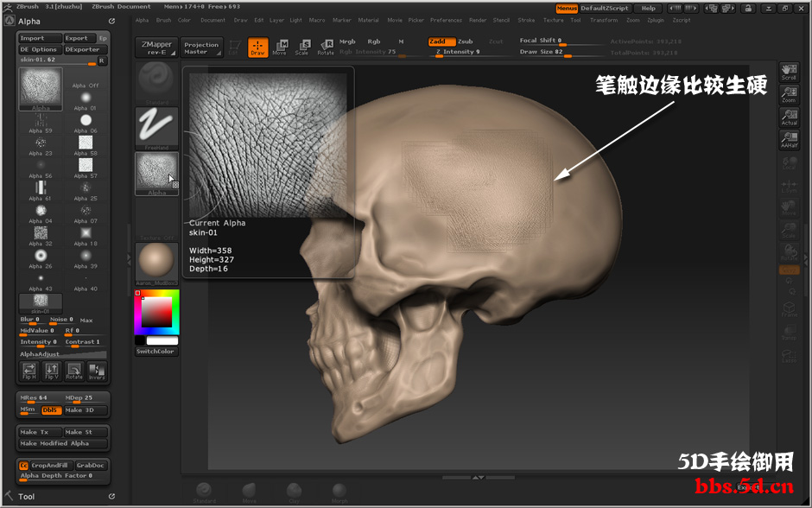Toggle Zadd mode
This screenshot has width=812, height=508.
441,41
